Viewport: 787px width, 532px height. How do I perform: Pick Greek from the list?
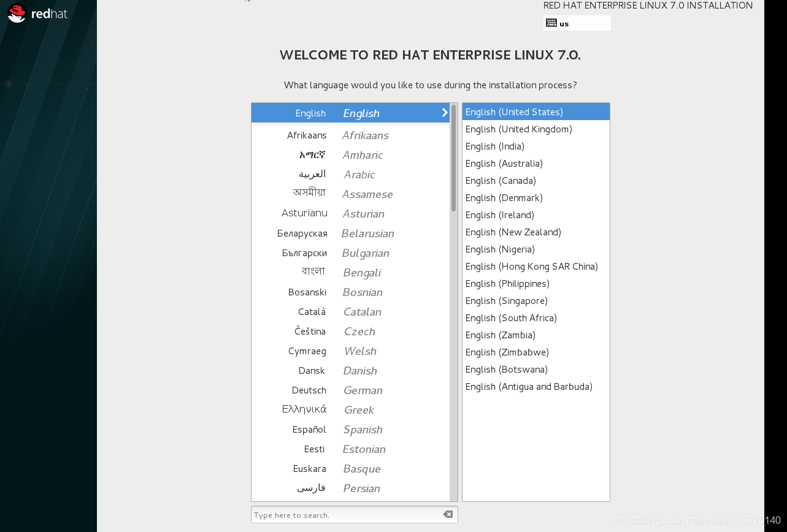pyautogui.click(x=350, y=410)
